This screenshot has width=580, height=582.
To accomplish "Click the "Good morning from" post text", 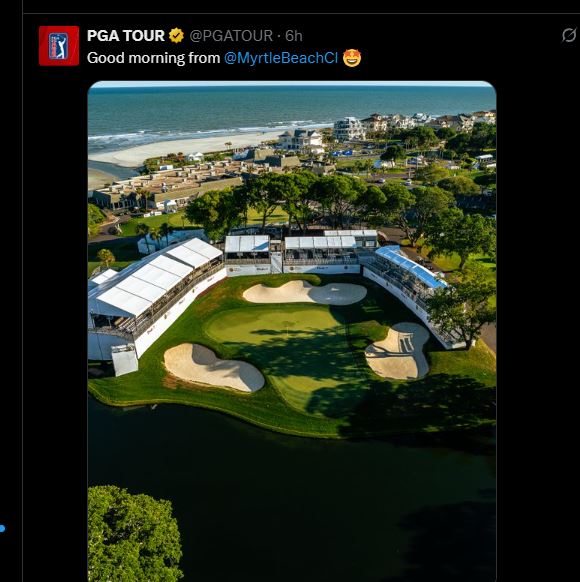I will click(153, 58).
